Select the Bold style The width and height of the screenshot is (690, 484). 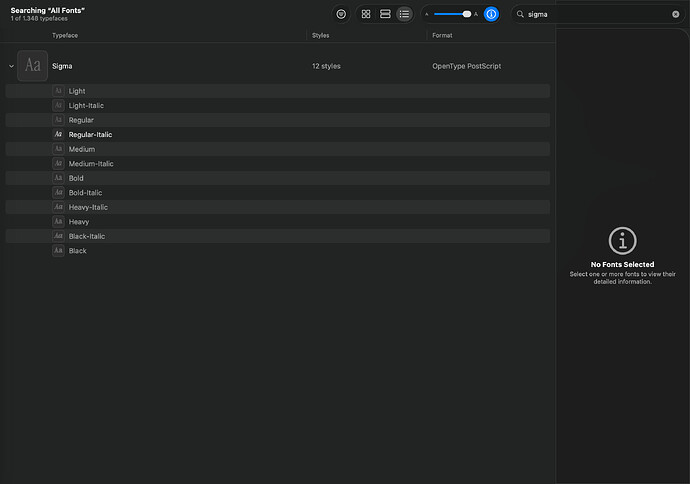278,178
